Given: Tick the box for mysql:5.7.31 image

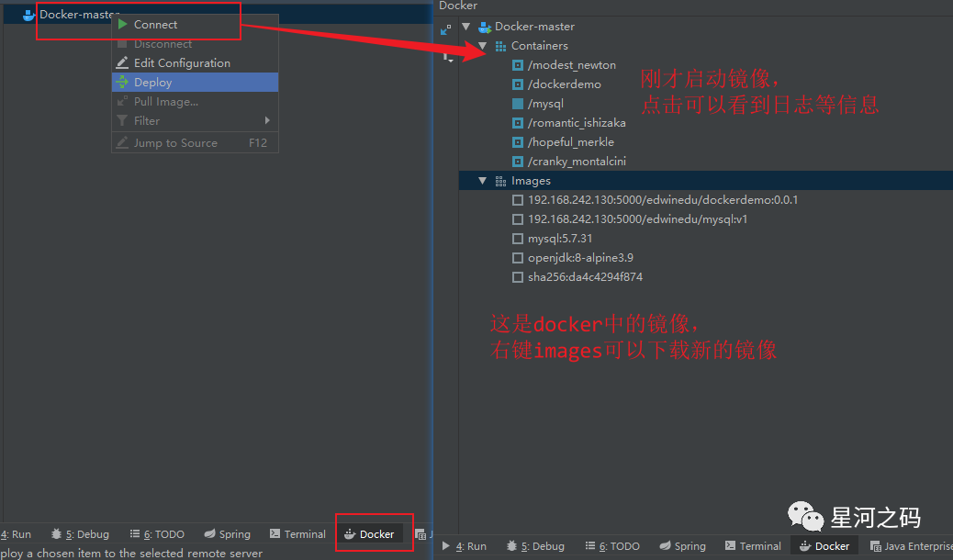Looking at the screenshot, I should [518, 239].
